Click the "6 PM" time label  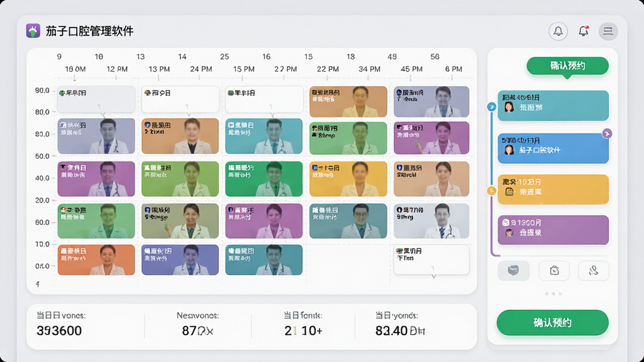(454, 69)
